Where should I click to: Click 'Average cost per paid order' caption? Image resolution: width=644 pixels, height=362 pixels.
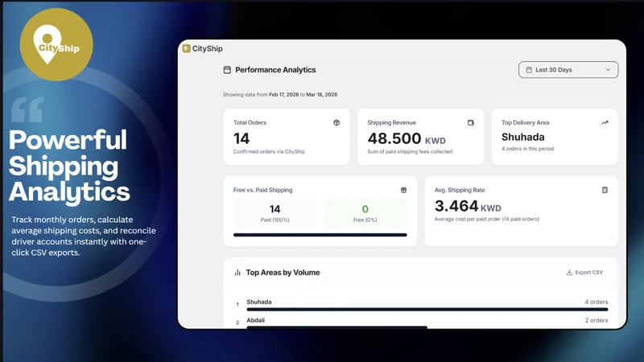coord(487,219)
